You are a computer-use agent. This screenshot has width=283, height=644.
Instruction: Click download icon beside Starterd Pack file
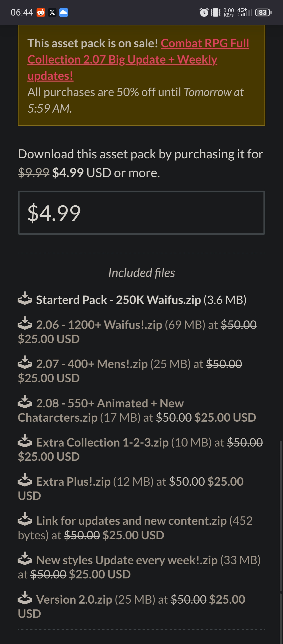(25, 298)
